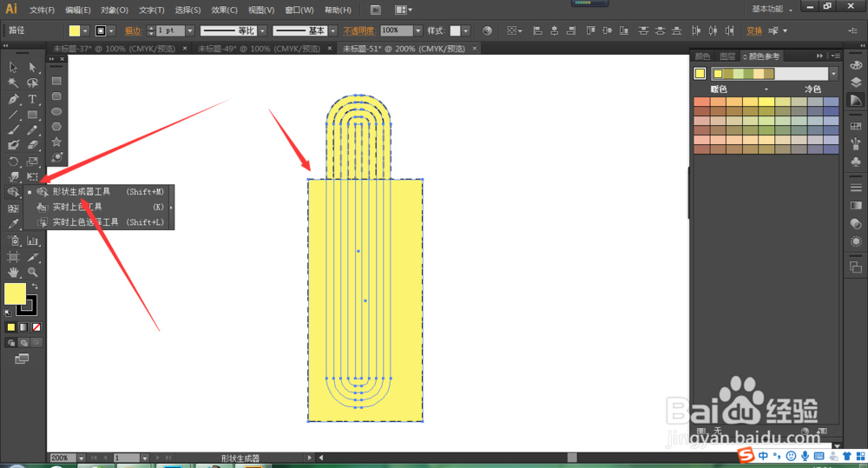Switch to 图层 panel tab
868x468 pixels.
coord(727,56)
